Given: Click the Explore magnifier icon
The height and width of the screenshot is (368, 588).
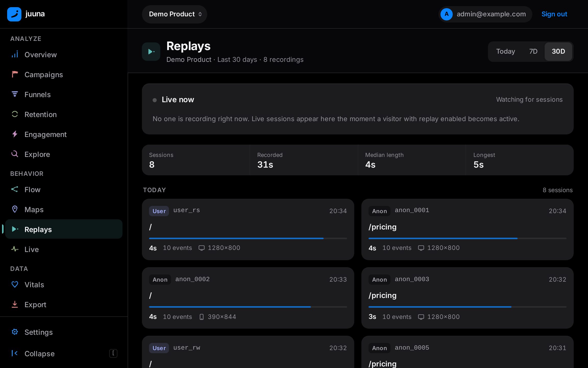Looking at the screenshot, I should click(x=15, y=154).
